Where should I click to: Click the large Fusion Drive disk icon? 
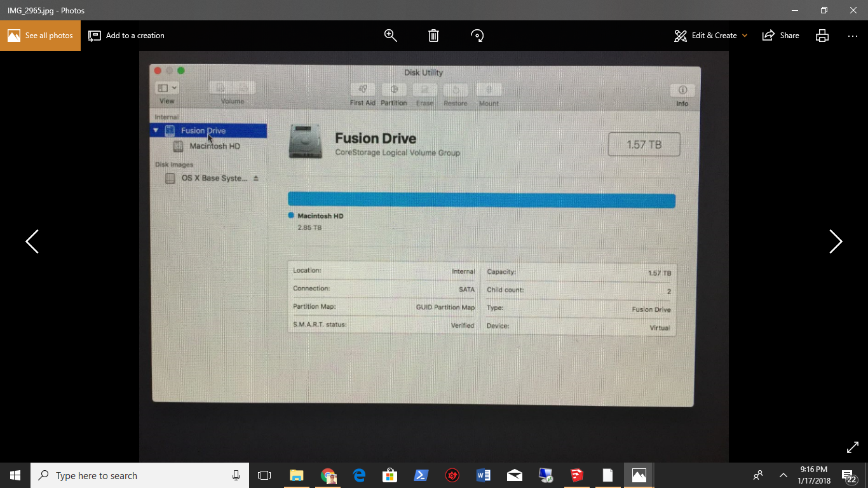pyautogui.click(x=305, y=141)
